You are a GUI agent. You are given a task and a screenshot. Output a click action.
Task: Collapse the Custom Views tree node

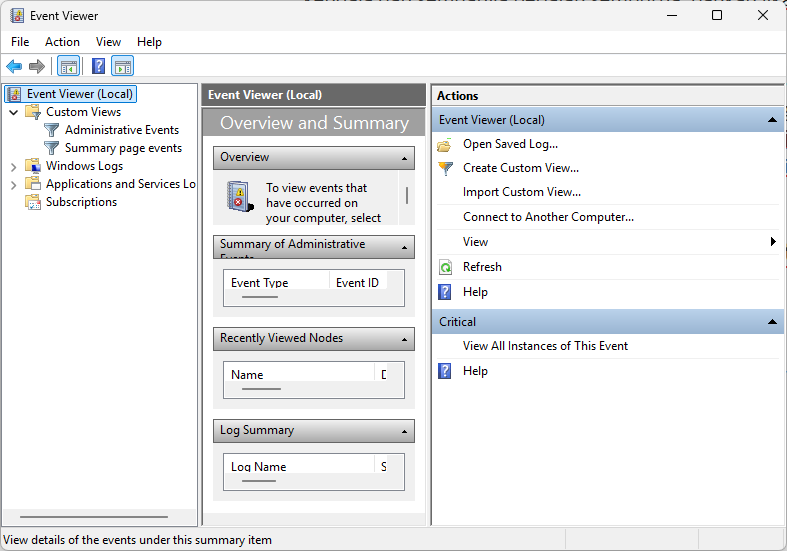pyautogui.click(x=13, y=113)
